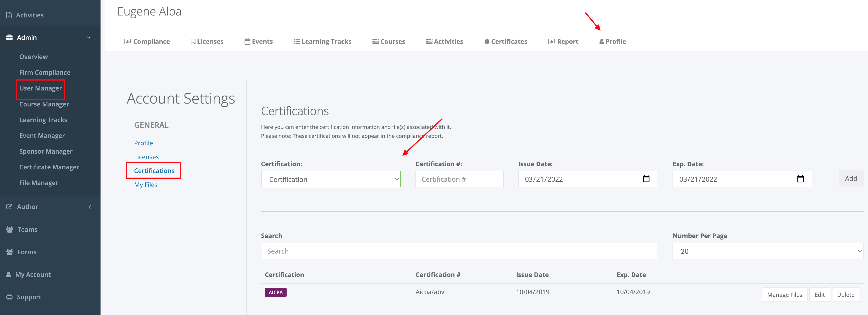Click the Certification column header
The image size is (868, 315).
click(284, 275)
